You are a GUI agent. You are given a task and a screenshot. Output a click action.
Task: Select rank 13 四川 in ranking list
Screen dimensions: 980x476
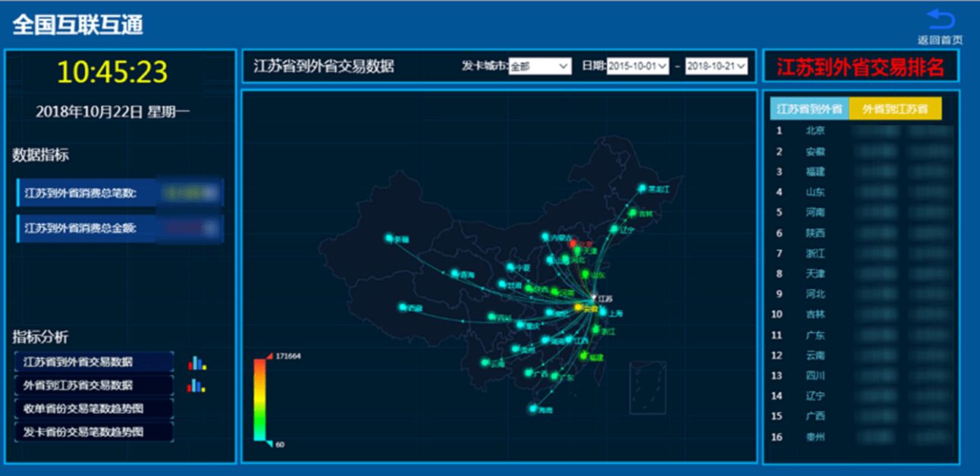(861, 375)
